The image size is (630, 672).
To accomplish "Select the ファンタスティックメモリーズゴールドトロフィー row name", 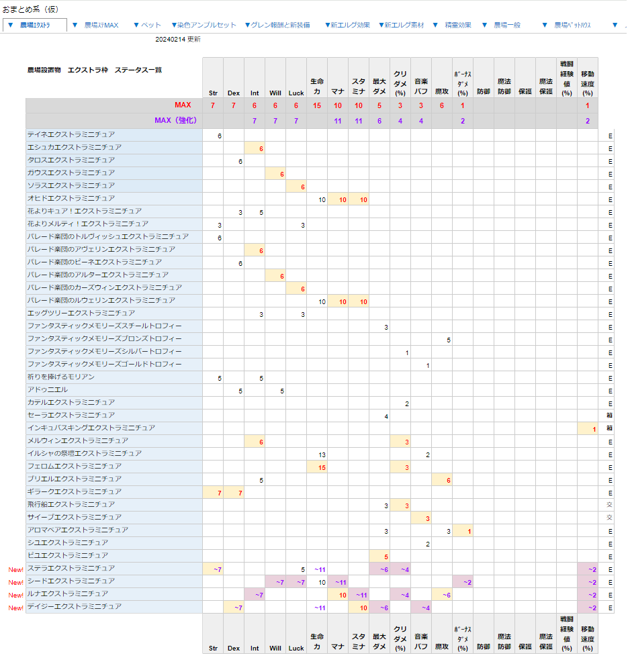I will [x=105, y=365].
